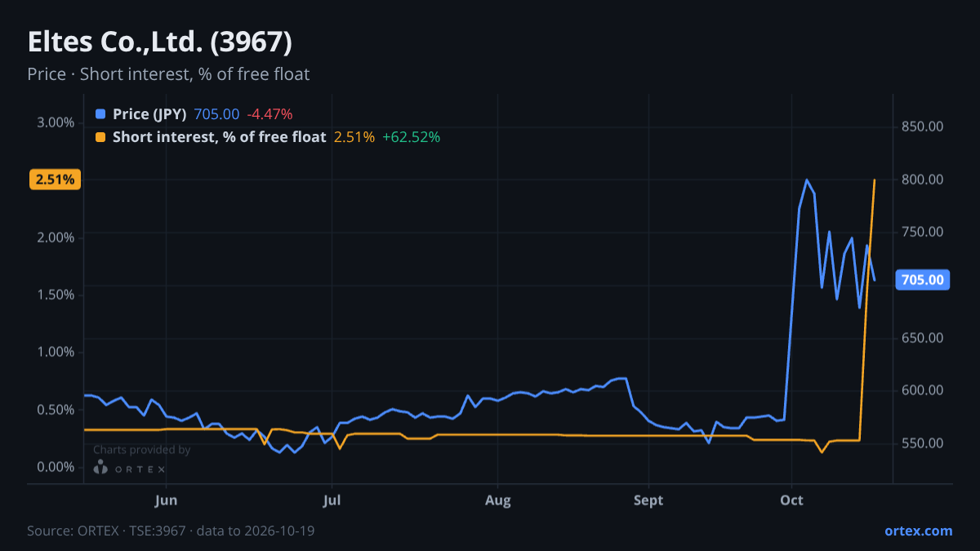Viewport: 980px width, 551px height.
Task: Select 'Short interest, % of free float' legend label
Action: point(220,137)
